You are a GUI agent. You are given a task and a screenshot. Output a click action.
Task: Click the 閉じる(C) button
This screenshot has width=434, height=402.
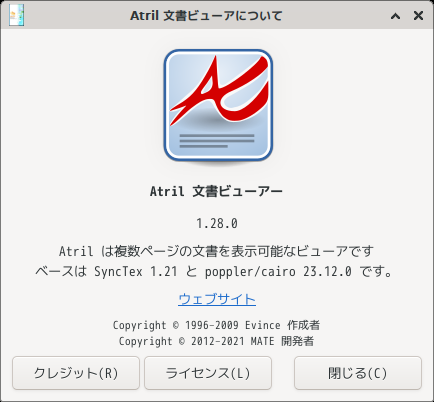[x=358, y=373]
